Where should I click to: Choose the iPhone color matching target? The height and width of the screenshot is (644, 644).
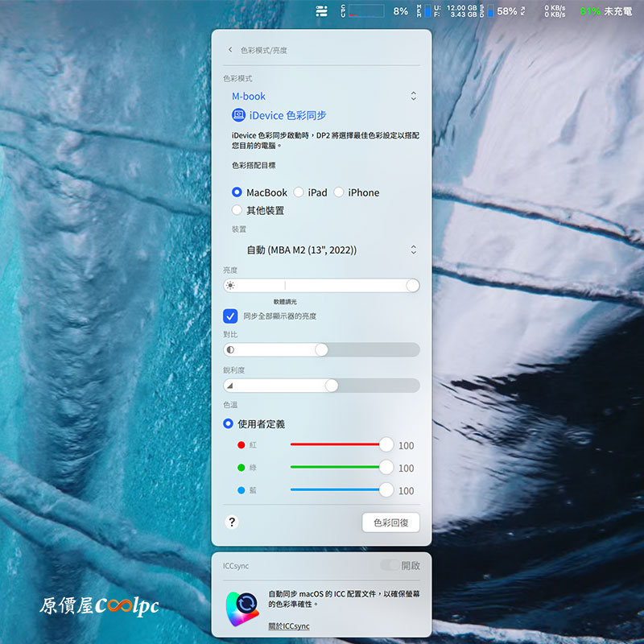(x=339, y=192)
